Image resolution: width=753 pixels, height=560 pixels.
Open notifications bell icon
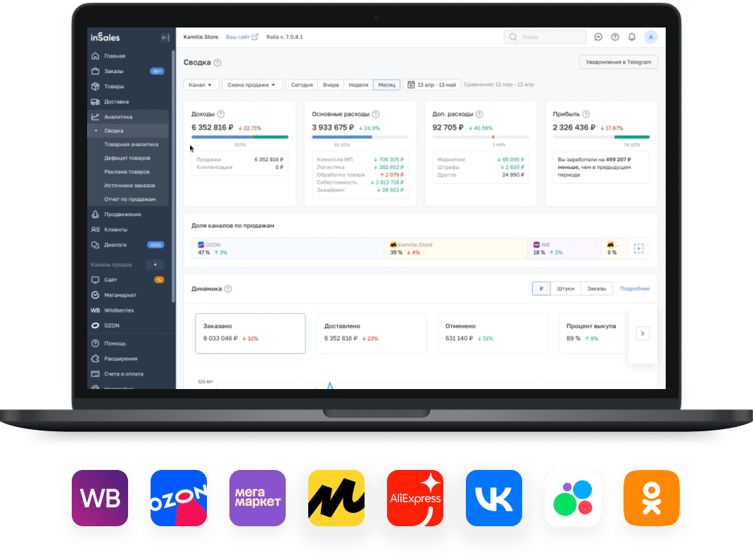632,37
